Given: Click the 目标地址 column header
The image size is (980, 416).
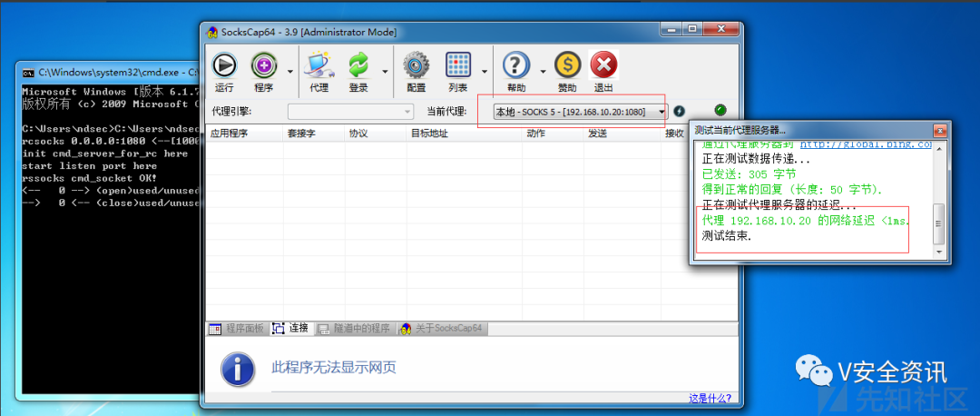Looking at the screenshot, I should (x=465, y=134).
